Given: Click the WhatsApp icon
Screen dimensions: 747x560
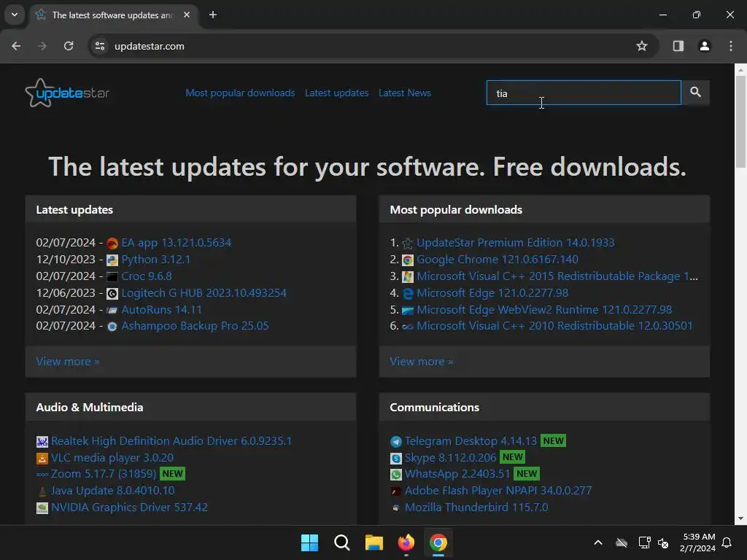Looking at the screenshot, I should [396, 474].
